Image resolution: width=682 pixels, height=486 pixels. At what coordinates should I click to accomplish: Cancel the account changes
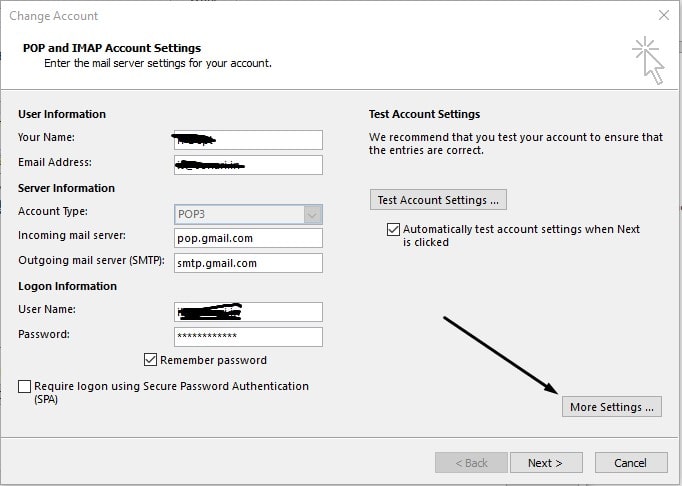(x=630, y=463)
